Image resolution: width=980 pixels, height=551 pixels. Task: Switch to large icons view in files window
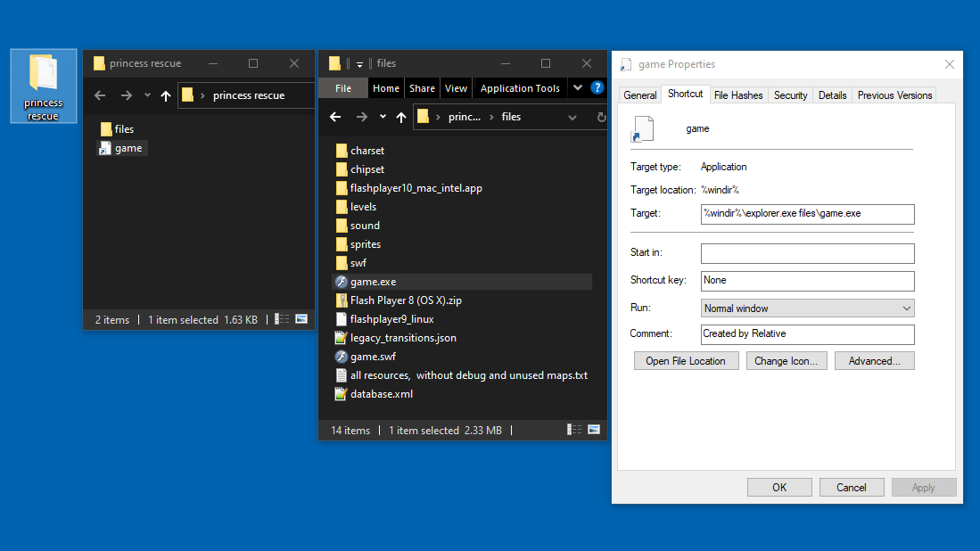[x=593, y=431]
